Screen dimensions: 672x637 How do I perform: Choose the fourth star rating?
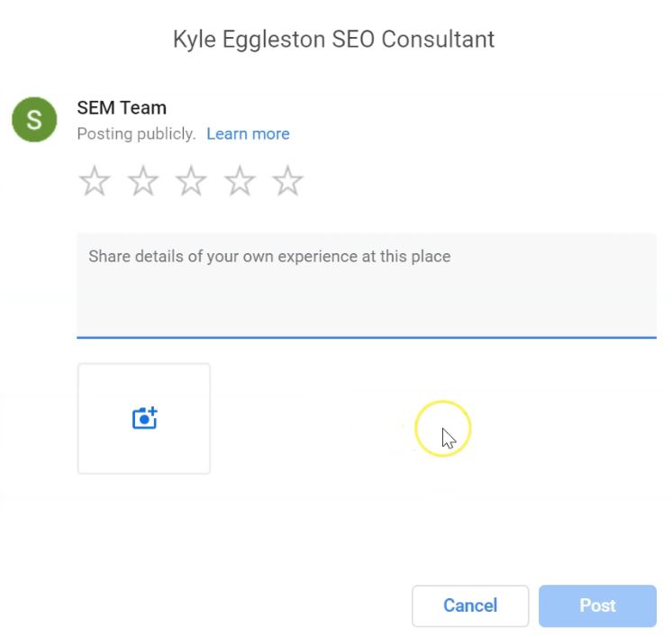pyautogui.click(x=240, y=181)
